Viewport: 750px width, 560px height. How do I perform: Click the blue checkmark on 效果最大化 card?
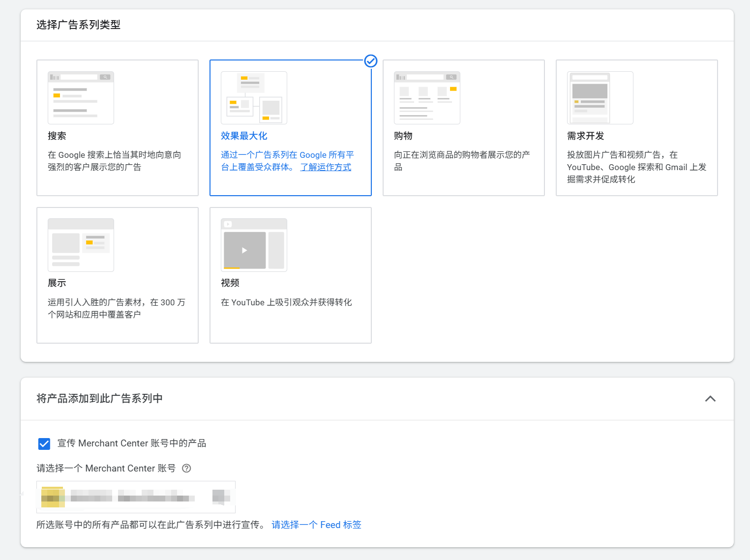pos(370,61)
